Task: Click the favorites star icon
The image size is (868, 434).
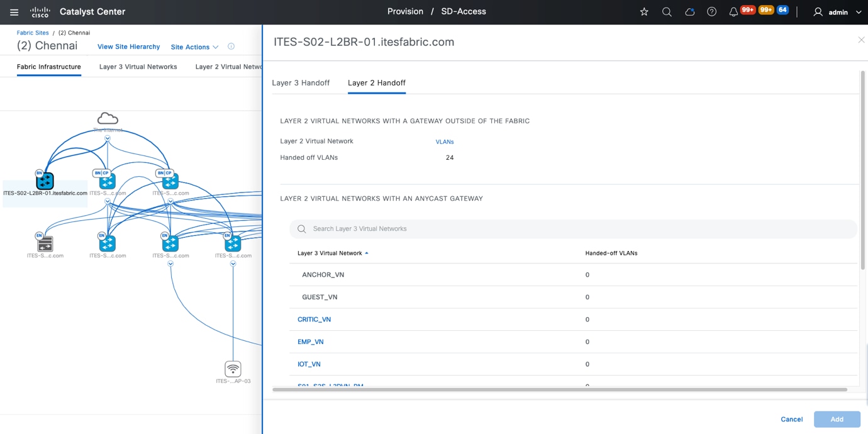Action: (644, 12)
